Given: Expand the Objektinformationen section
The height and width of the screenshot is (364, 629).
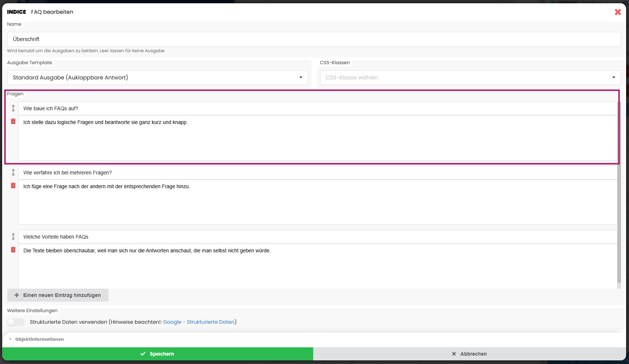Looking at the screenshot, I should click(39, 339).
